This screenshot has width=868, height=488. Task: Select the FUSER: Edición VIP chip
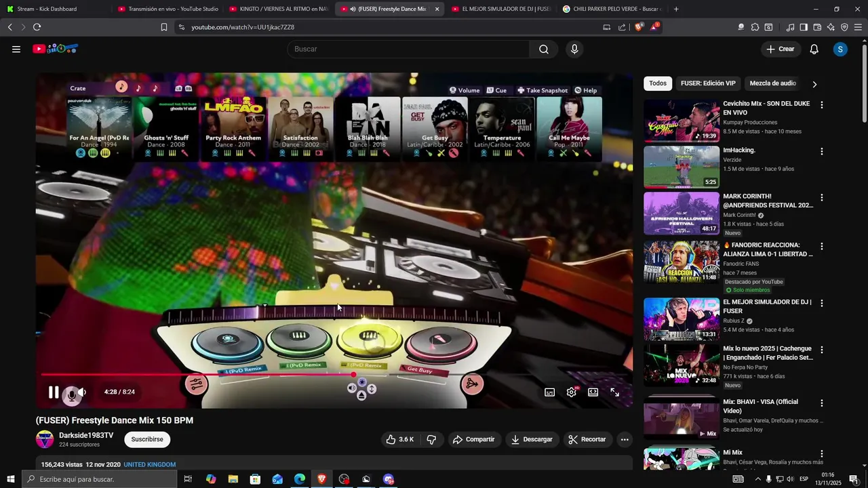click(x=708, y=83)
